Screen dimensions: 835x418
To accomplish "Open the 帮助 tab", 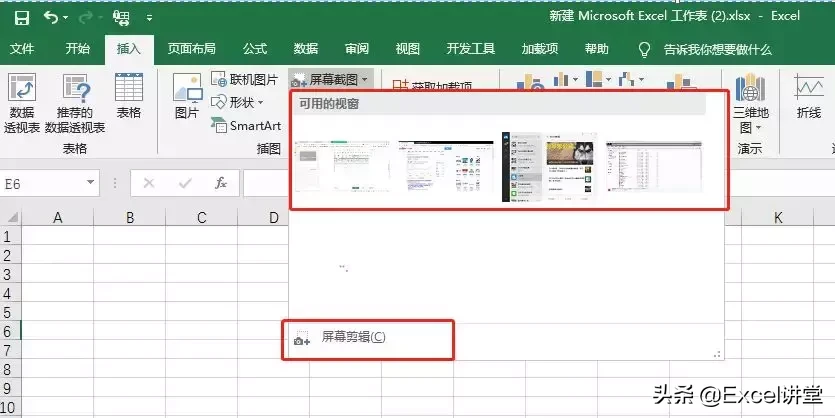I will click(x=596, y=49).
